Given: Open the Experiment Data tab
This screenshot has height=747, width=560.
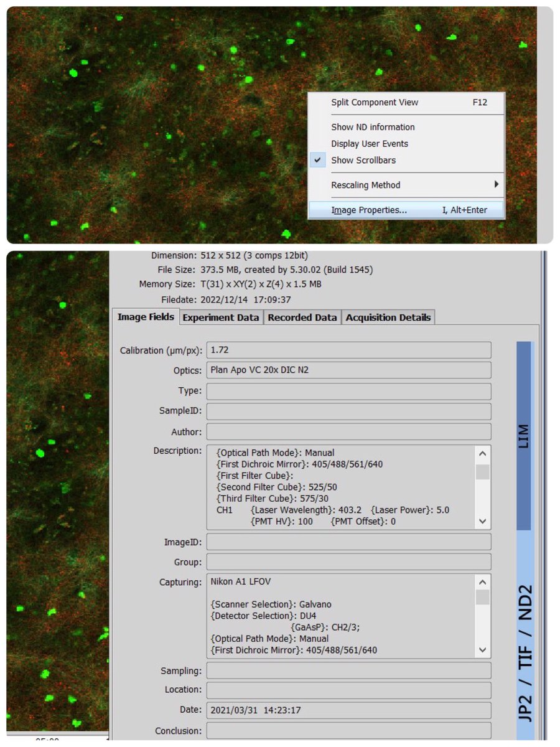Looking at the screenshot, I should [x=221, y=317].
